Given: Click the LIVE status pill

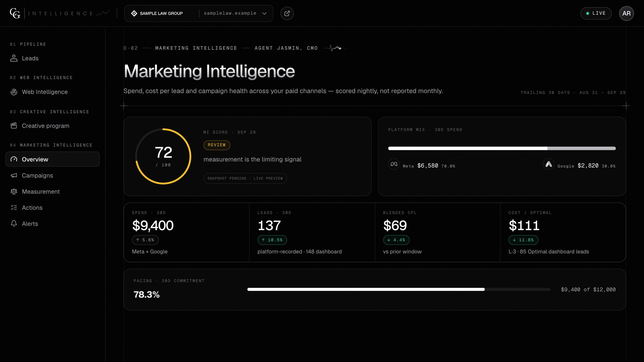Looking at the screenshot, I should click(x=596, y=13).
